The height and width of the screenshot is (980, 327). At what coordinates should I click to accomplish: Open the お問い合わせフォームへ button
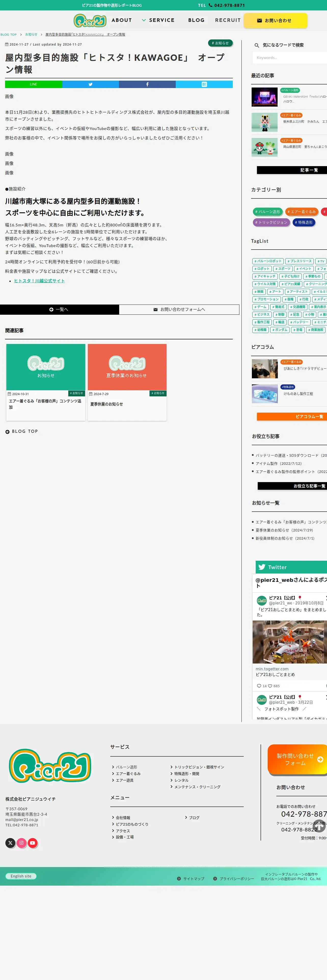(179, 310)
